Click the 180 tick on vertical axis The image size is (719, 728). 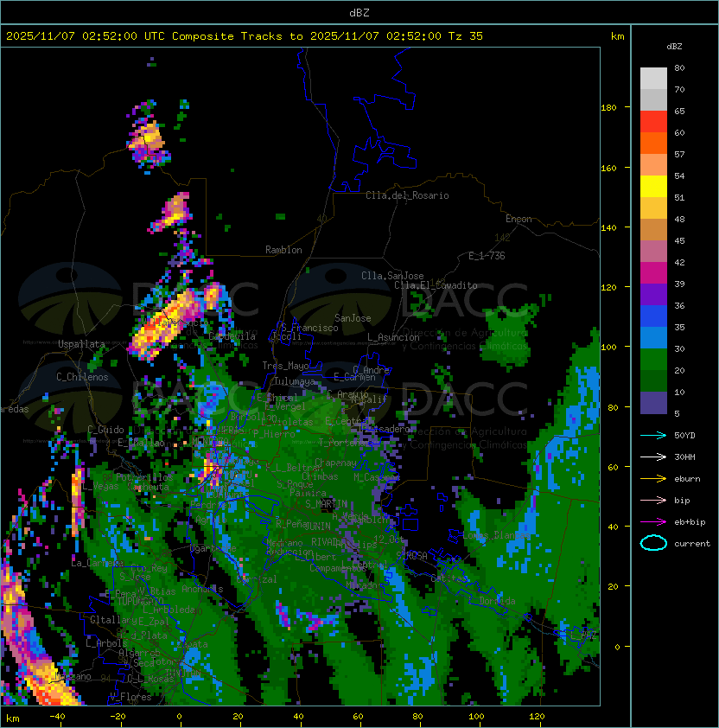[608, 108]
